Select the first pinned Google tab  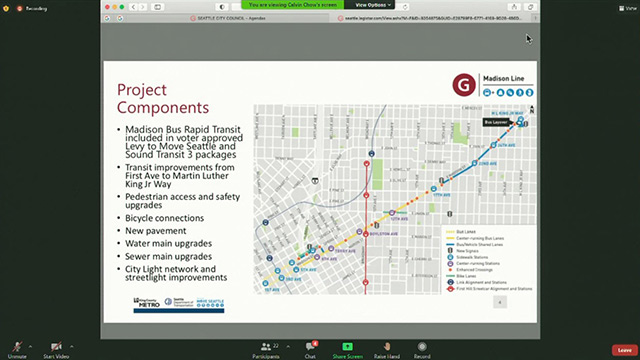click(x=107, y=18)
